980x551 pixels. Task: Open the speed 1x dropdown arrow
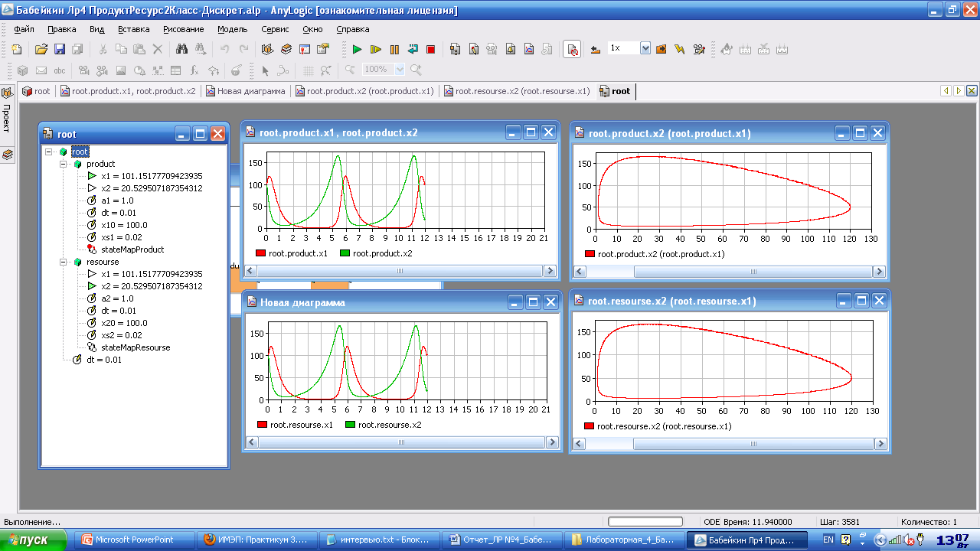pos(645,48)
